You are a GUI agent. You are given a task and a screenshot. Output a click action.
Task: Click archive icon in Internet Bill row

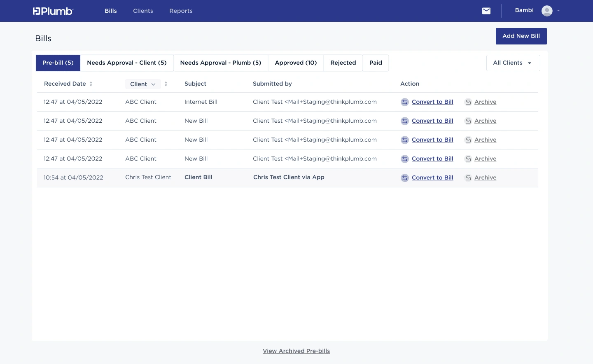(468, 102)
